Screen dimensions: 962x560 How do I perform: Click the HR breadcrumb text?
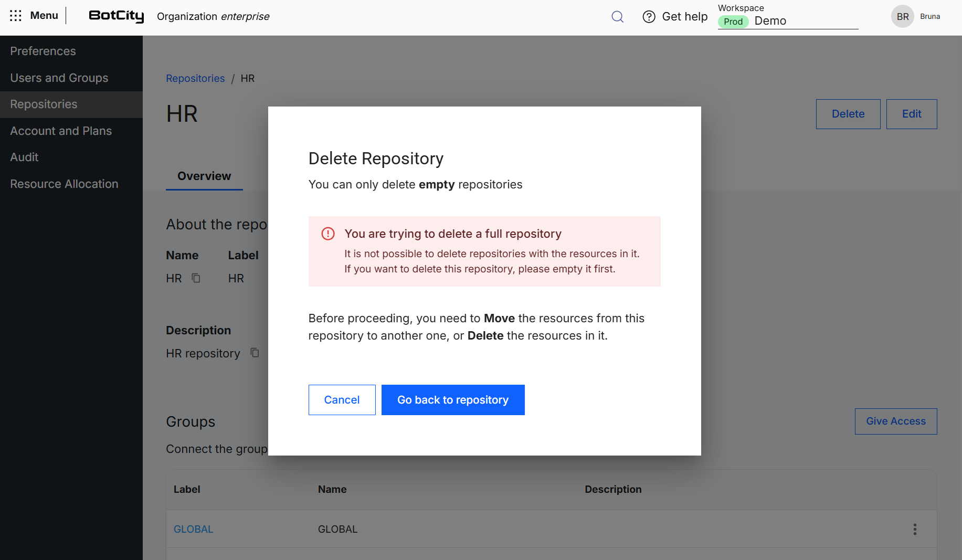click(248, 78)
